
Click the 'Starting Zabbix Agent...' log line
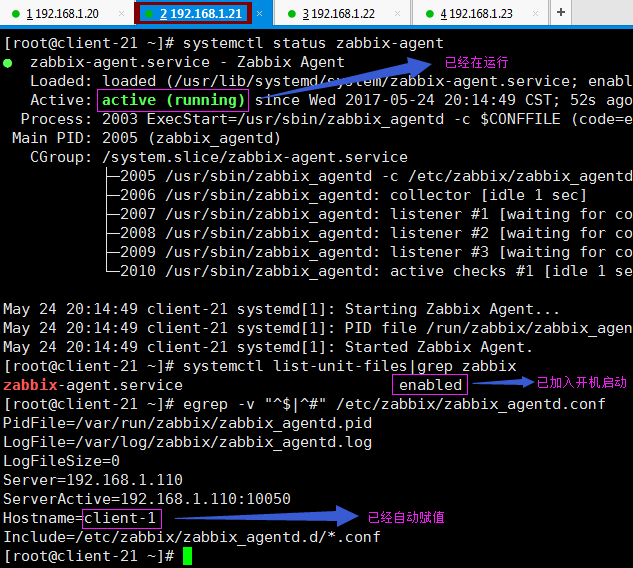[281, 309]
